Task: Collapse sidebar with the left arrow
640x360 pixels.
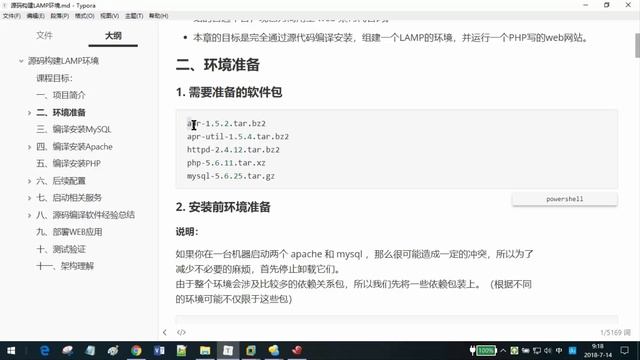Action: [x=164, y=332]
